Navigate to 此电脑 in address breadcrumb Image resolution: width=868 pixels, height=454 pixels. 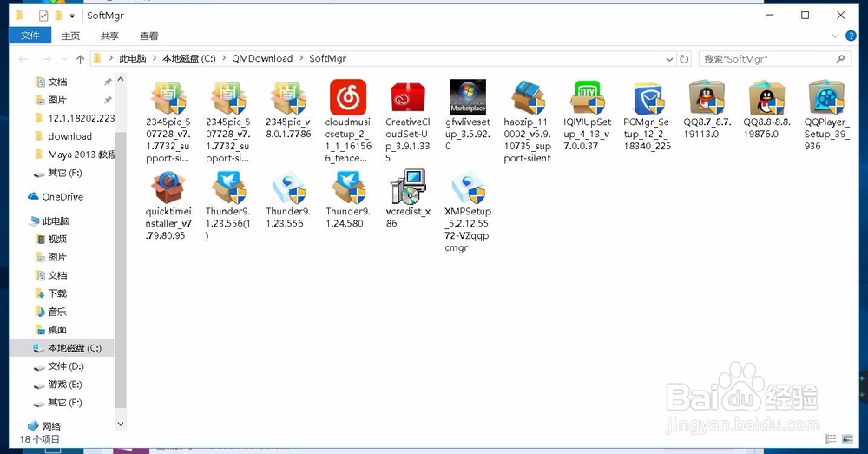[x=133, y=59]
